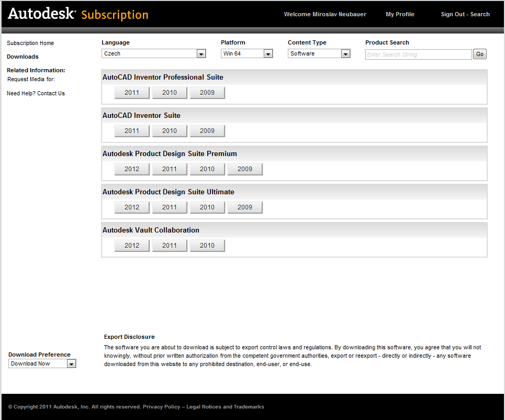
Task: Choose 2009 for Product Design Suite Premium
Action: 245,169
